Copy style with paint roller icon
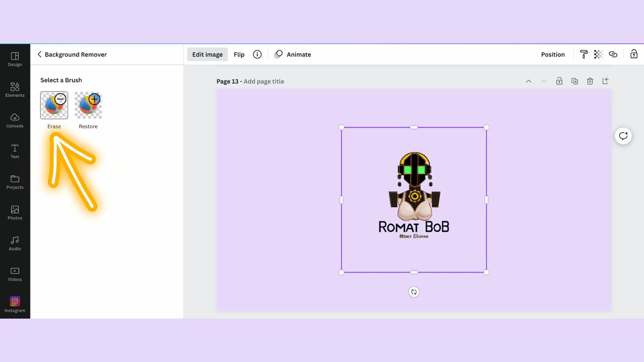The height and width of the screenshot is (362, 644). coord(584,54)
